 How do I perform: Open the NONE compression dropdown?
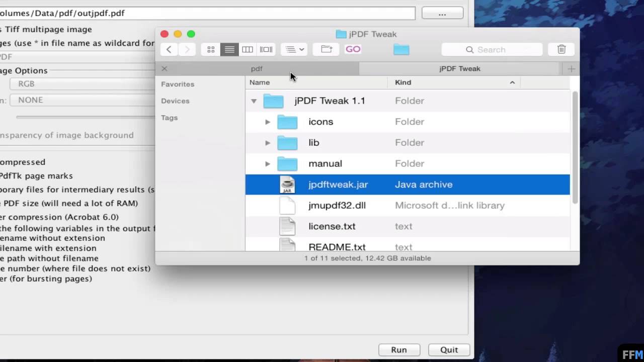point(83,100)
